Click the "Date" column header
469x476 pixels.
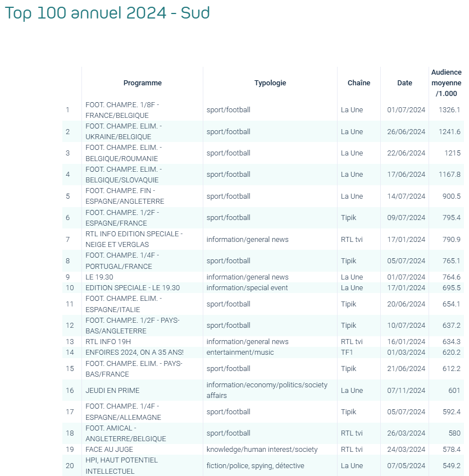(x=404, y=83)
